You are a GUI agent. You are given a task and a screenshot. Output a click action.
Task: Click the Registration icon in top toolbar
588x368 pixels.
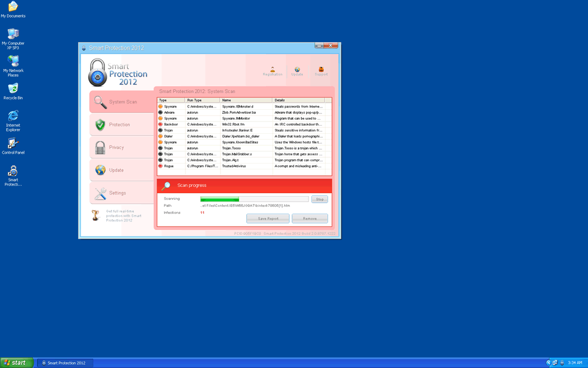(x=272, y=70)
